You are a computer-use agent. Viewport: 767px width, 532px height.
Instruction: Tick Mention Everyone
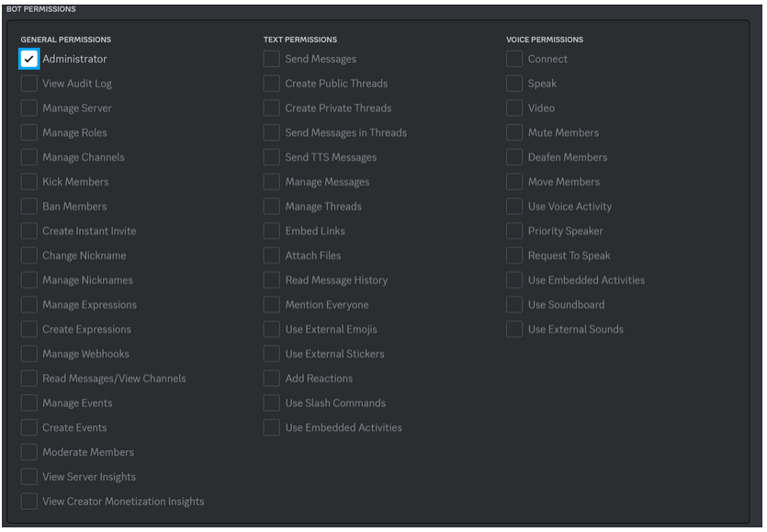pos(272,304)
